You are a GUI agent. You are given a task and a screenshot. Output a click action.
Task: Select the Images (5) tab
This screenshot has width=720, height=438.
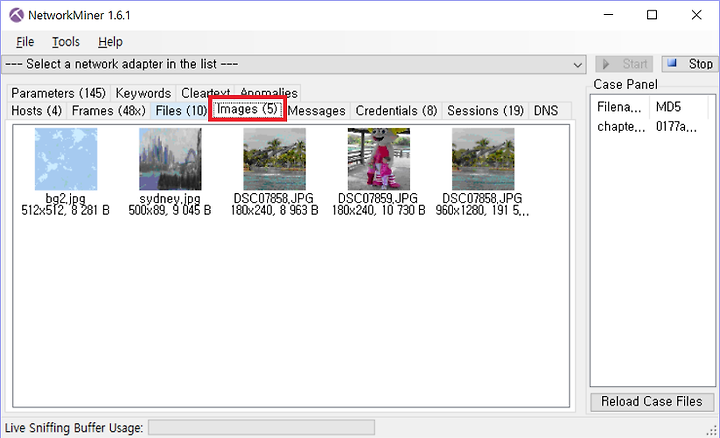[247, 109]
